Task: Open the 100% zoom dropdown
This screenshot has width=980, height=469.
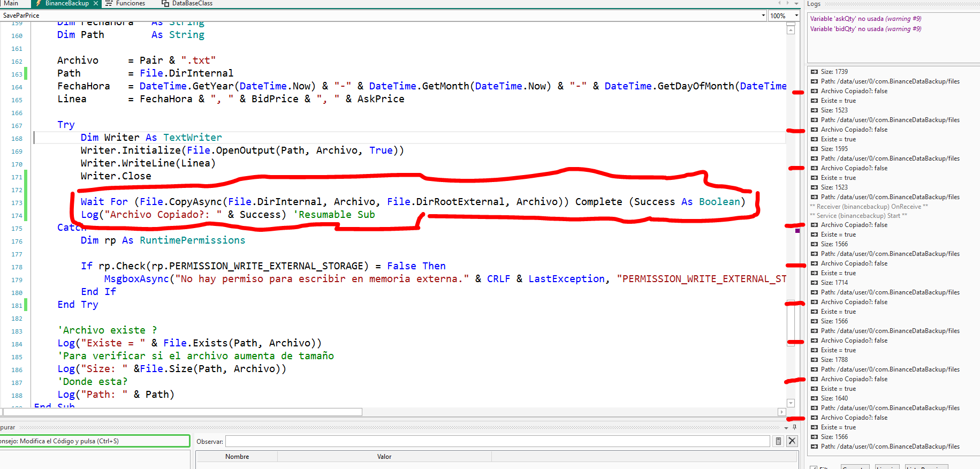Action: click(x=796, y=16)
